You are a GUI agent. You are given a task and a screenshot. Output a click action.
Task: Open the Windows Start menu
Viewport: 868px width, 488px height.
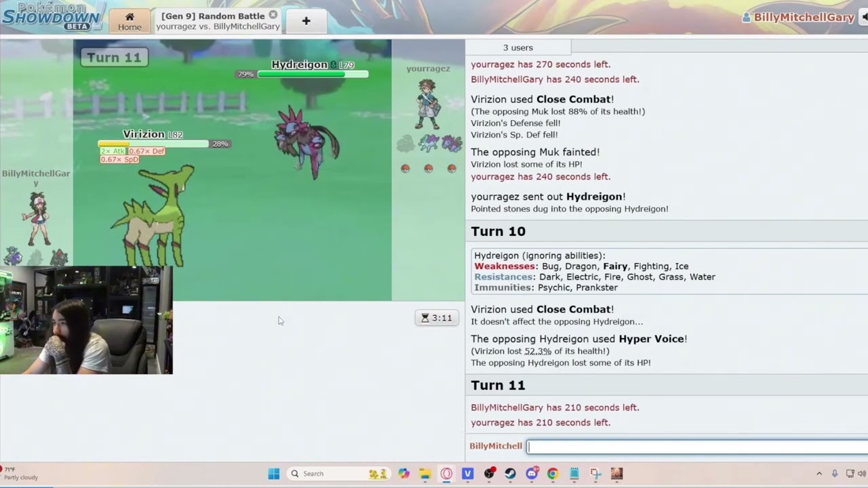click(273, 474)
